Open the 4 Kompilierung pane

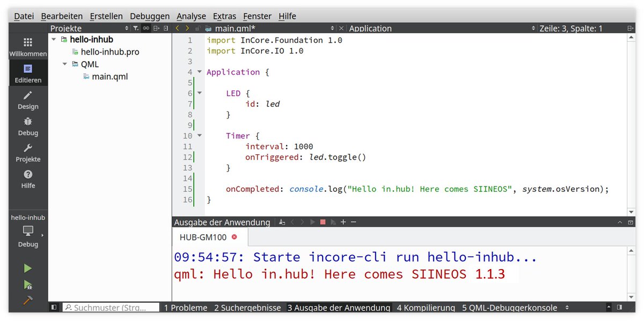coord(426,308)
